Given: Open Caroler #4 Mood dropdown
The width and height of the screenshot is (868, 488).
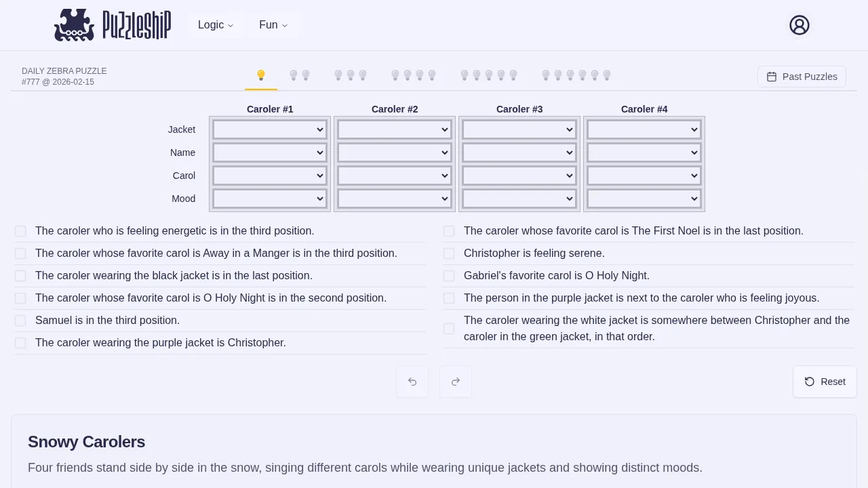Looking at the screenshot, I should coord(644,199).
